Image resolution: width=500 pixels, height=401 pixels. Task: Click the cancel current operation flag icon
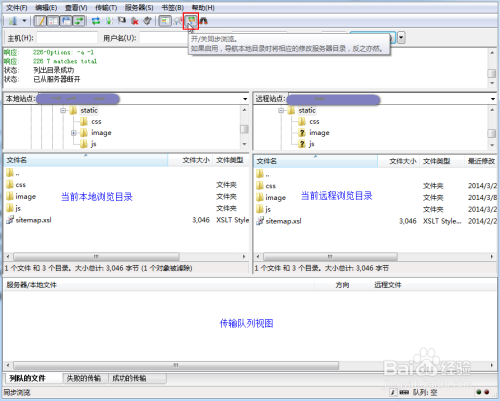[x=122, y=21]
